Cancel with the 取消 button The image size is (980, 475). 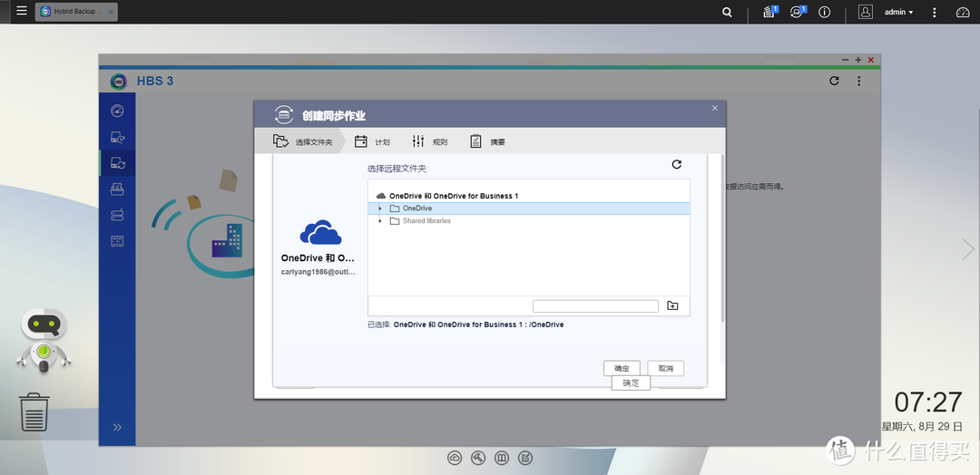pos(666,368)
